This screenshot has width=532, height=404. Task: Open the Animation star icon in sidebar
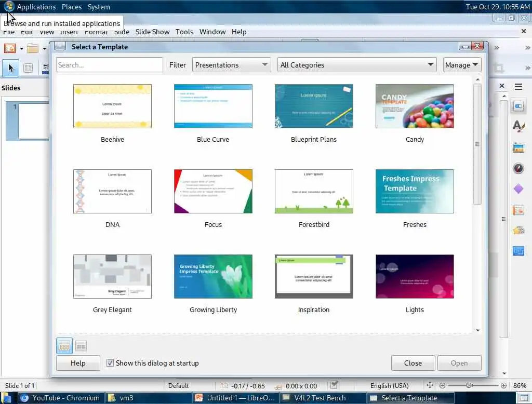(x=518, y=231)
